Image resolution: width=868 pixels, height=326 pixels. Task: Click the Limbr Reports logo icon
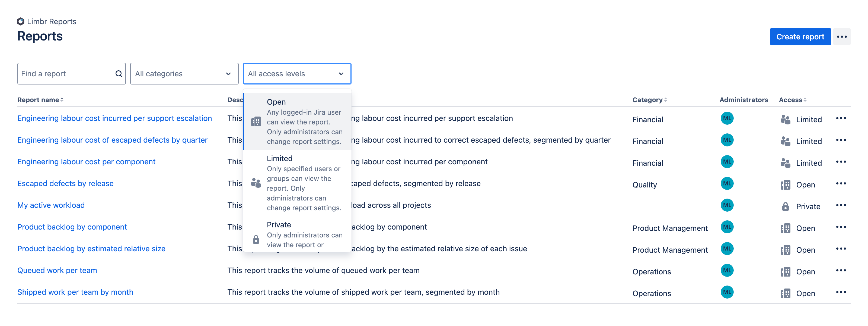click(x=21, y=21)
